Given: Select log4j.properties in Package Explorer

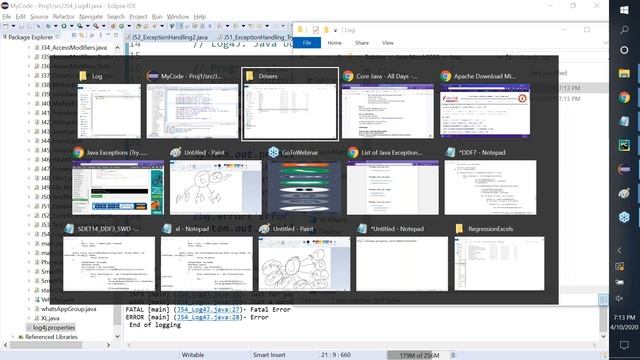Looking at the screenshot, I should tap(51, 327).
